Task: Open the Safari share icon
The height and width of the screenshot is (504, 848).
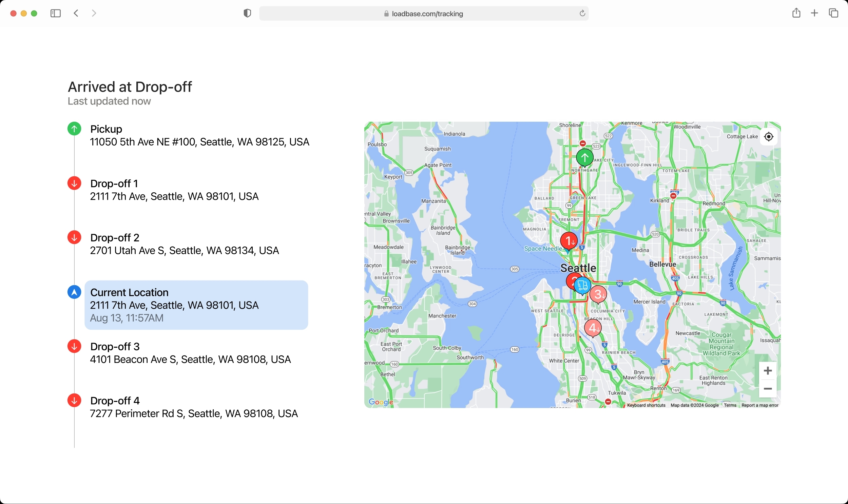Action: [796, 13]
